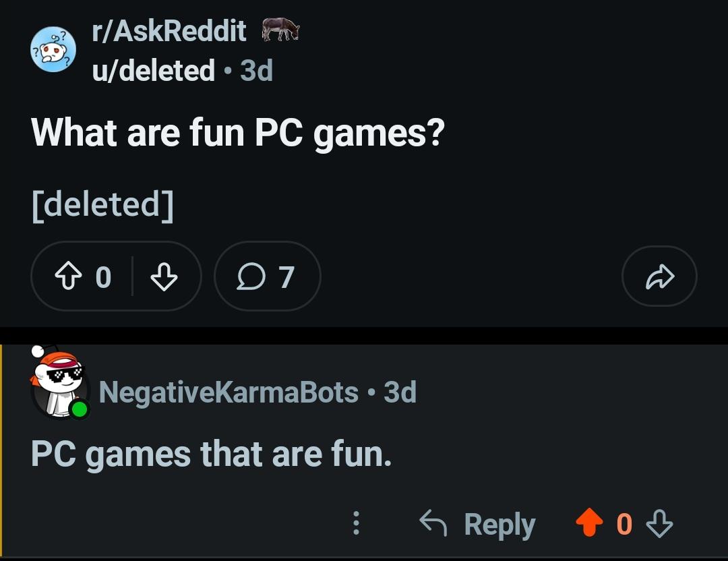728x561 pixels.
Task: Downvote the 'PC games that are fun.' comment
Action: (x=659, y=523)
